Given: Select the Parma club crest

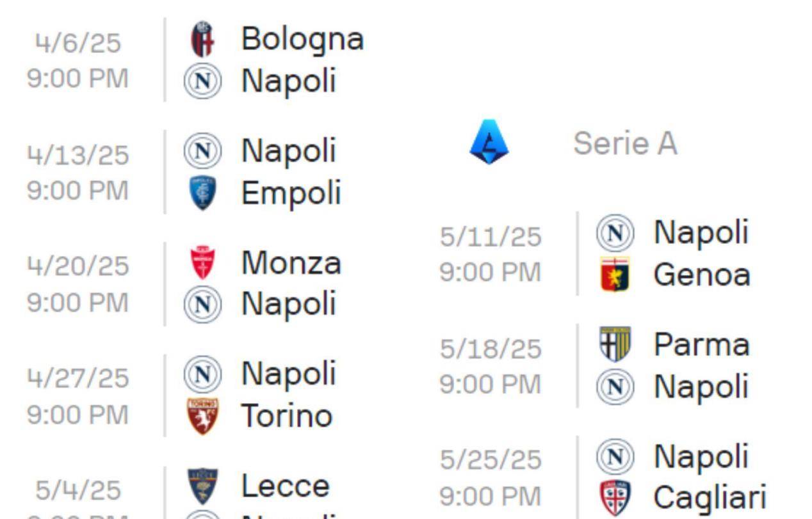Looking at the screenshot, I should tap(615, 344).
